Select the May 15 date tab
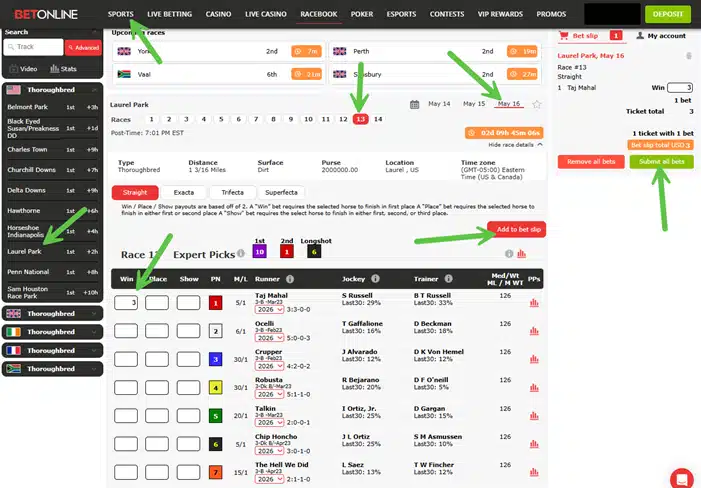This screenshot has height=489, width=701. pyautogui.click(x=474, y=104)
